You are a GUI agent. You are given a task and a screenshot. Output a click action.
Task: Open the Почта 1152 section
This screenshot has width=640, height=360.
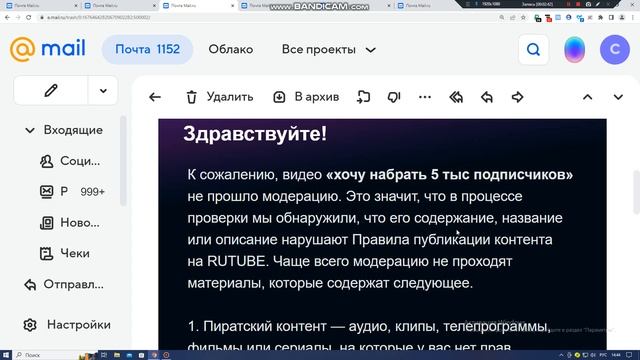[x=147, y=49]
